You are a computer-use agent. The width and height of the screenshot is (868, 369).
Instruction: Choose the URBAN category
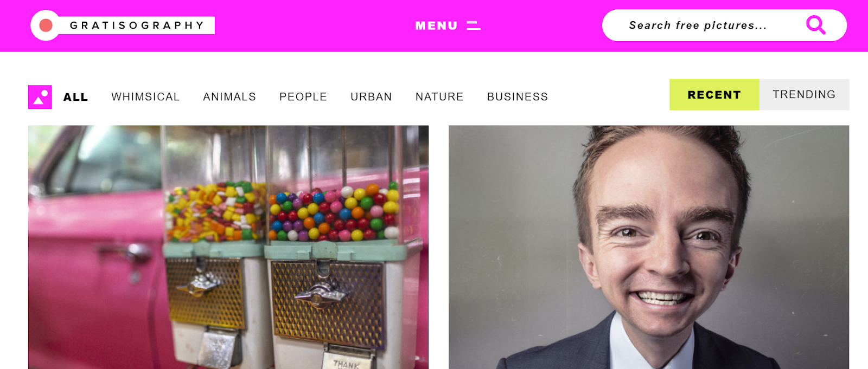371,96
